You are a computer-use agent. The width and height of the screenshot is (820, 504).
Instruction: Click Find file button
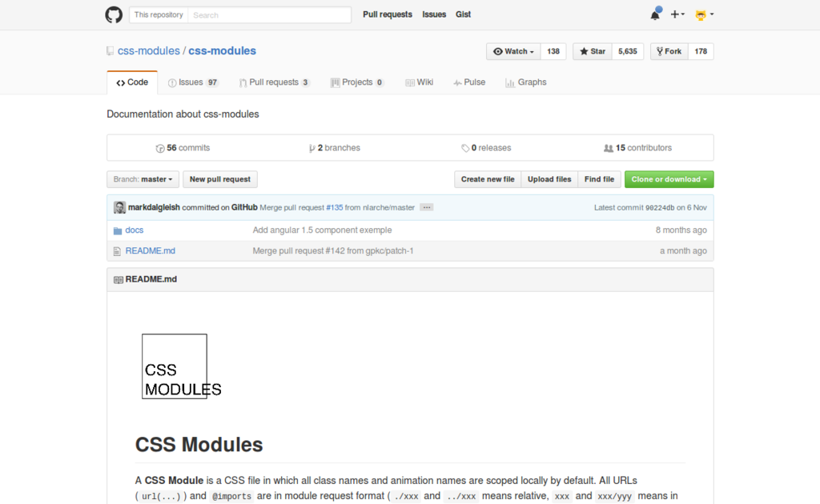(599, 179)
